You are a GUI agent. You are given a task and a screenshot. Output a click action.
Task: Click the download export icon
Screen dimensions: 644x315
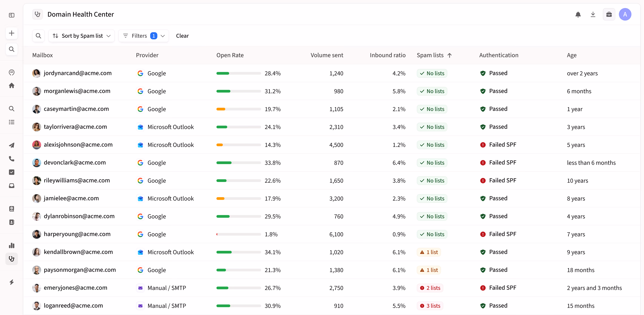tap(593, 14)
